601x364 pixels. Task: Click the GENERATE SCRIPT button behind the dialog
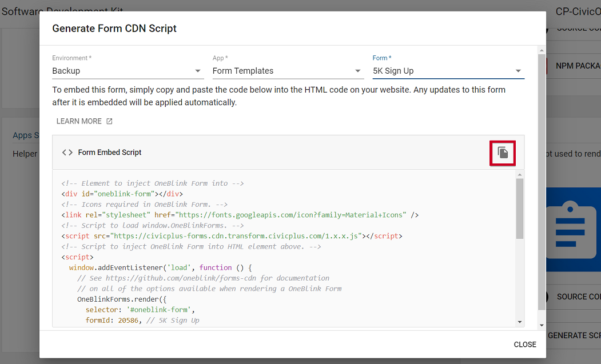574,335
